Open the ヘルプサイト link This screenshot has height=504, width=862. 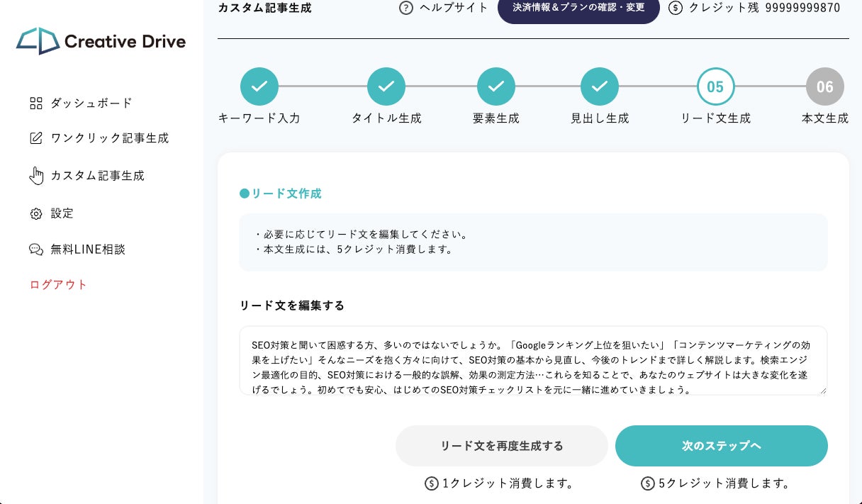pos(454,9)
